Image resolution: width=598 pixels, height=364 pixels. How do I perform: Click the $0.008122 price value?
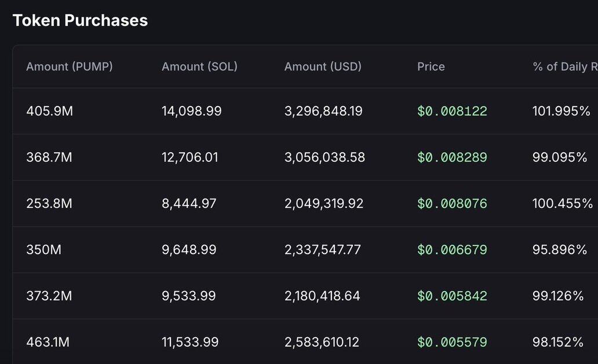[452, 111]
